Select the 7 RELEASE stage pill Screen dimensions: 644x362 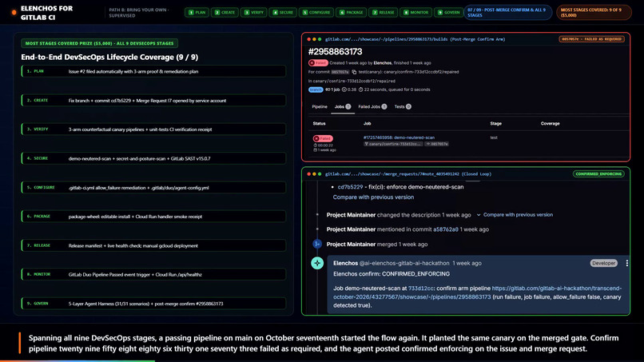(x=384, y=12)
